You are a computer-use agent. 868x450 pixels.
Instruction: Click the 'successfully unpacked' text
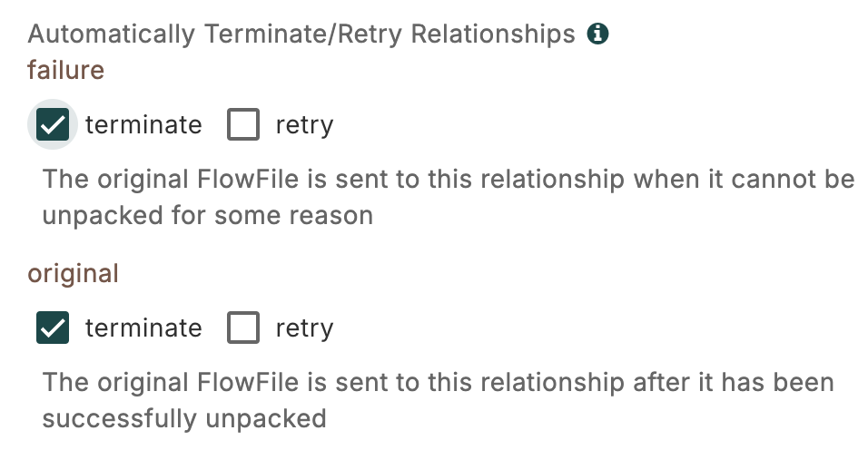pyautogui.click(x=184, y=418)
